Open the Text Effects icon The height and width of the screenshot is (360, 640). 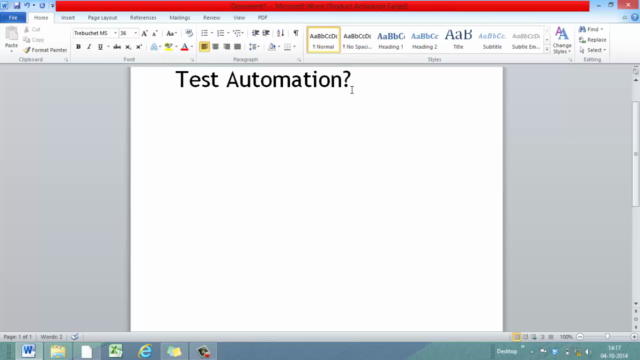pyautogui.click(x=154, y=47)
